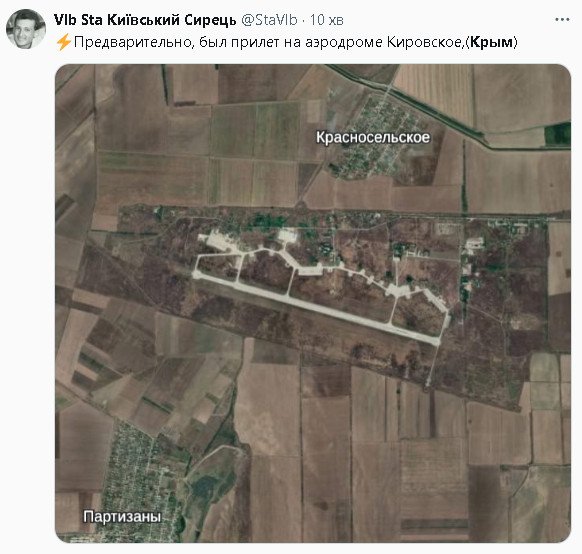
Task: Click the Красносельское label on the map image
Action: (373, 137)
